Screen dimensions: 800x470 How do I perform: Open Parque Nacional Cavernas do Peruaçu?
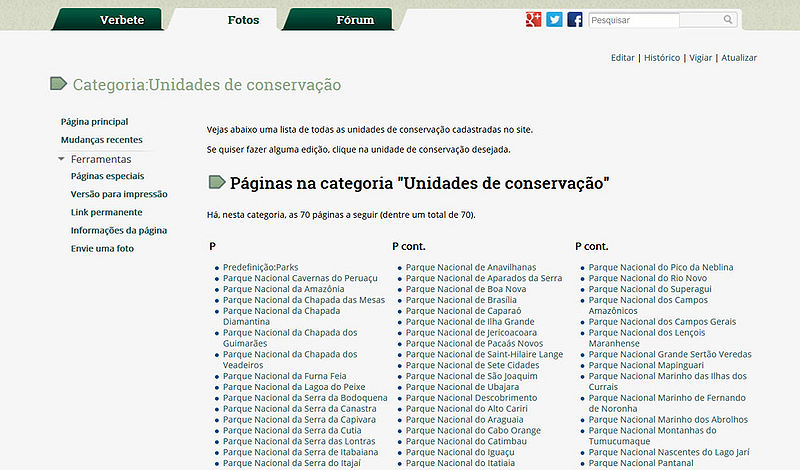pyautogui.click(x=300, y=278)
